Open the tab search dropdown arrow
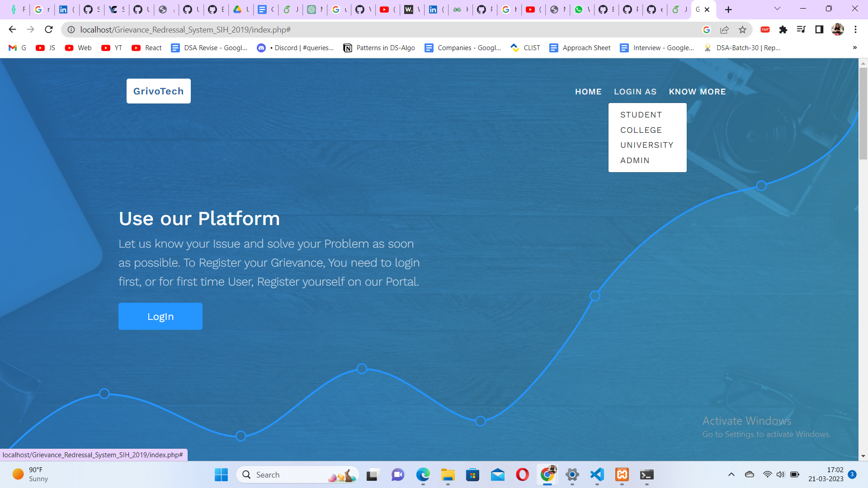868x488 pixels. coord(777,9)
